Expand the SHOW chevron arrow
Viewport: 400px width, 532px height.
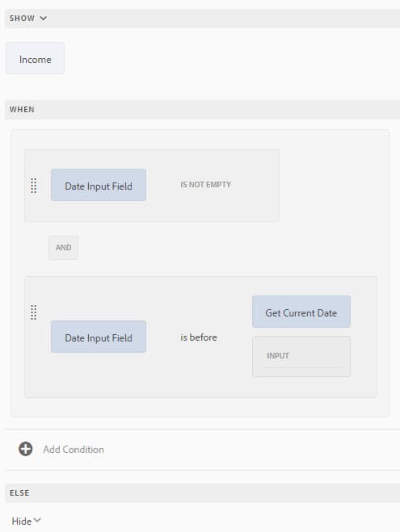[x=43, y=18]
